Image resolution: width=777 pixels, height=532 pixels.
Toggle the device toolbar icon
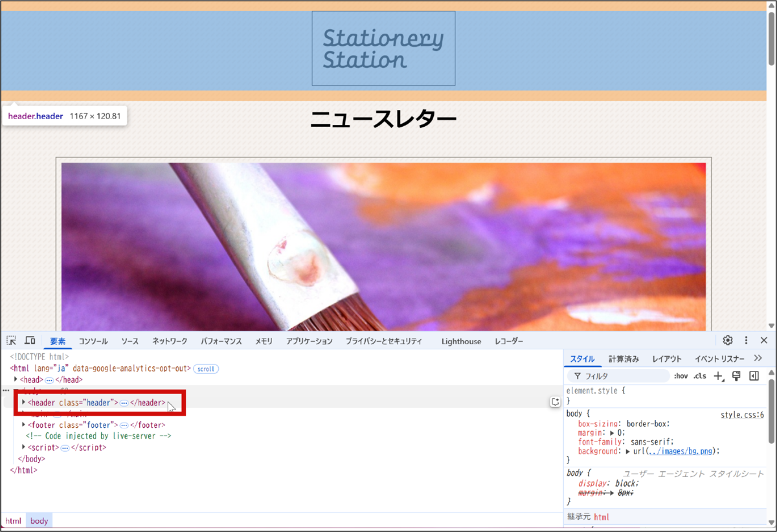[x=30, y=340]
